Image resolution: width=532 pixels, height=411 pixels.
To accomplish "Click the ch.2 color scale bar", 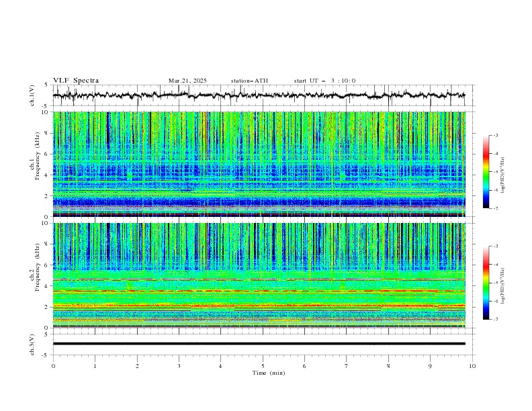I will pyautogui.click(x=486, y=283).
